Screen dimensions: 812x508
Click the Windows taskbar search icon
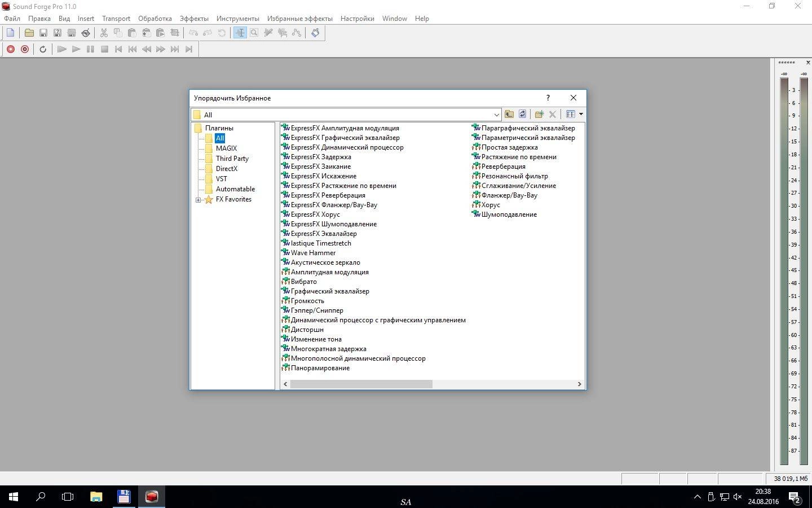pos(41,497)
